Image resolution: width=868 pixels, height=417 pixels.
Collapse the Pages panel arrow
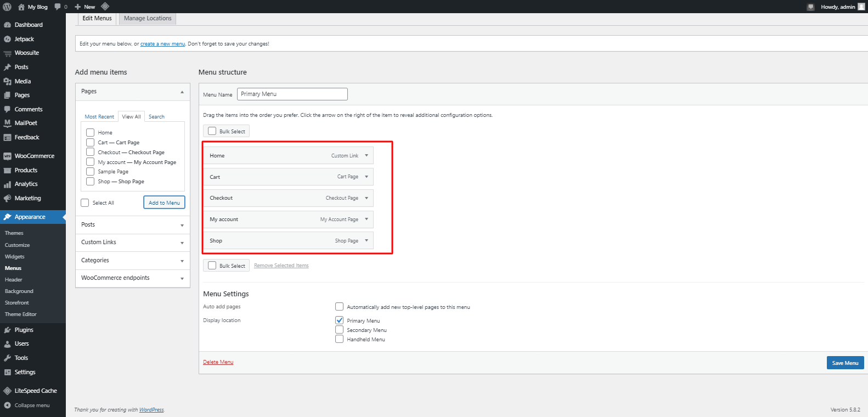point(182,92)
